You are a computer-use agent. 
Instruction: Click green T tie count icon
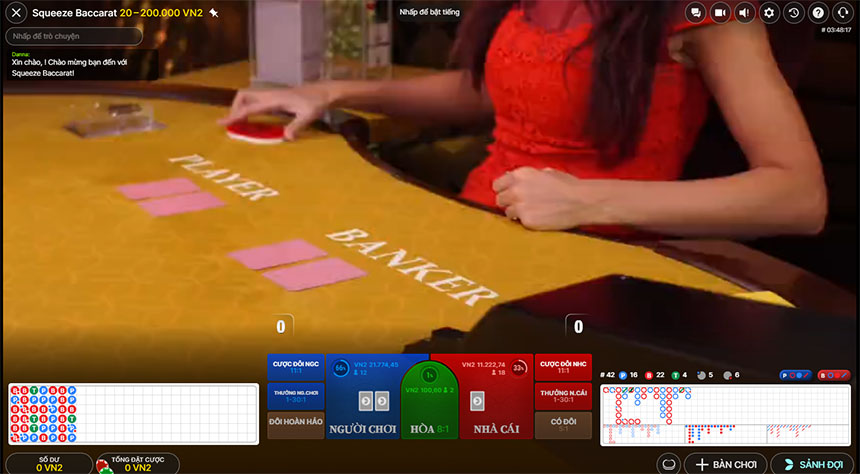[x=675, y=376]
